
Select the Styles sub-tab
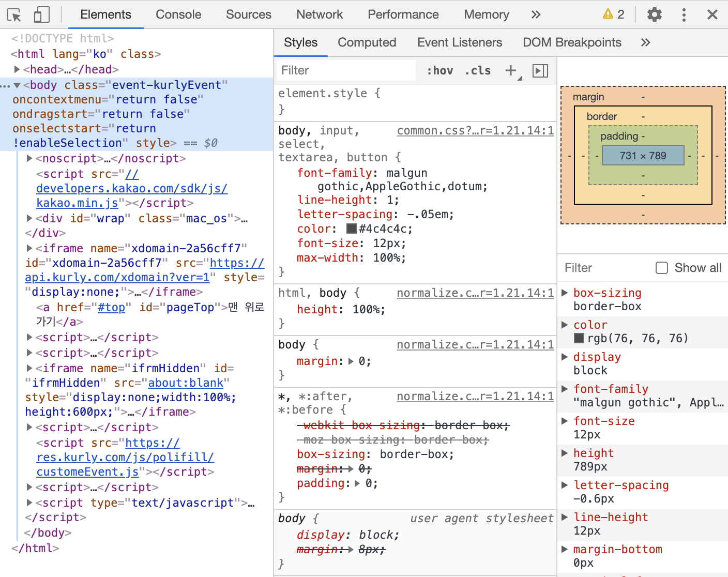coord(301,42)
